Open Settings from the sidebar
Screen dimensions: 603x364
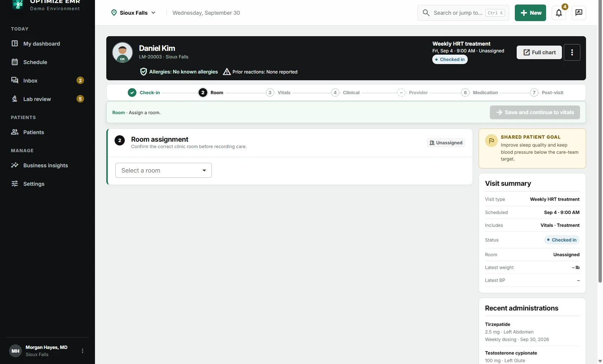(47, 184)
